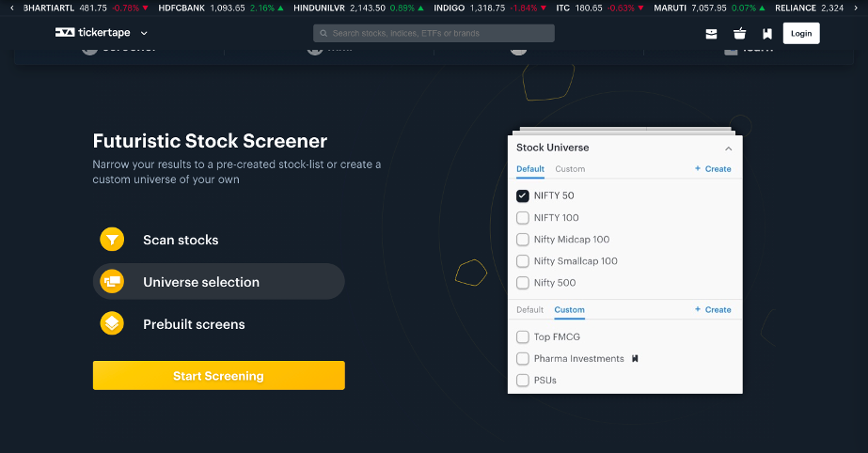Open the watchlist bookmark icon in header

pyautogui.click(x=766, y=34)
